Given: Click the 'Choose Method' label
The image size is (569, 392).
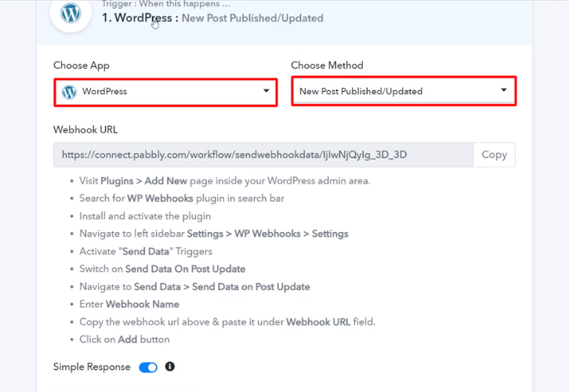Looking at the screenshot, I should click(327, 65).
